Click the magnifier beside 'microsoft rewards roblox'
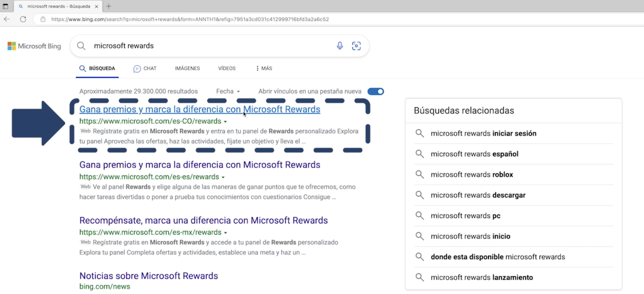Viewport: 644px width, 294px height. [x=420, y=174]
